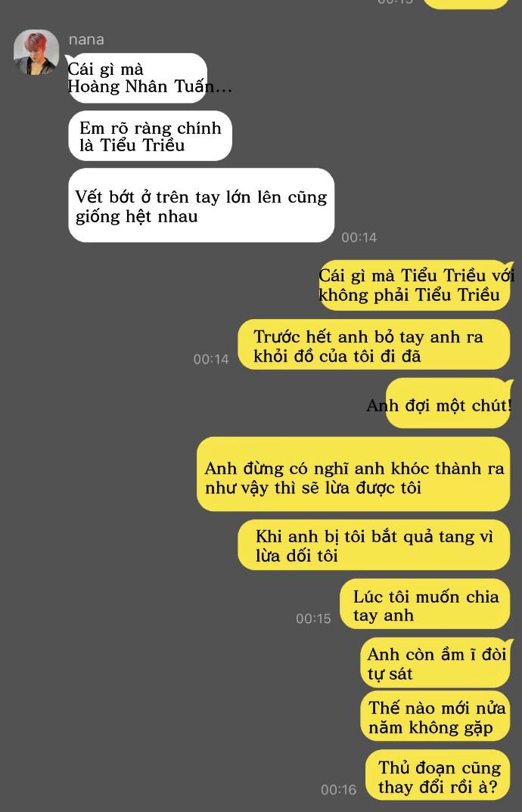Tap the message 'Trước hết anh bỏ tay anh ra'
Image resolution: width=522 pixels, height=812 pixels.
point(374,345)
